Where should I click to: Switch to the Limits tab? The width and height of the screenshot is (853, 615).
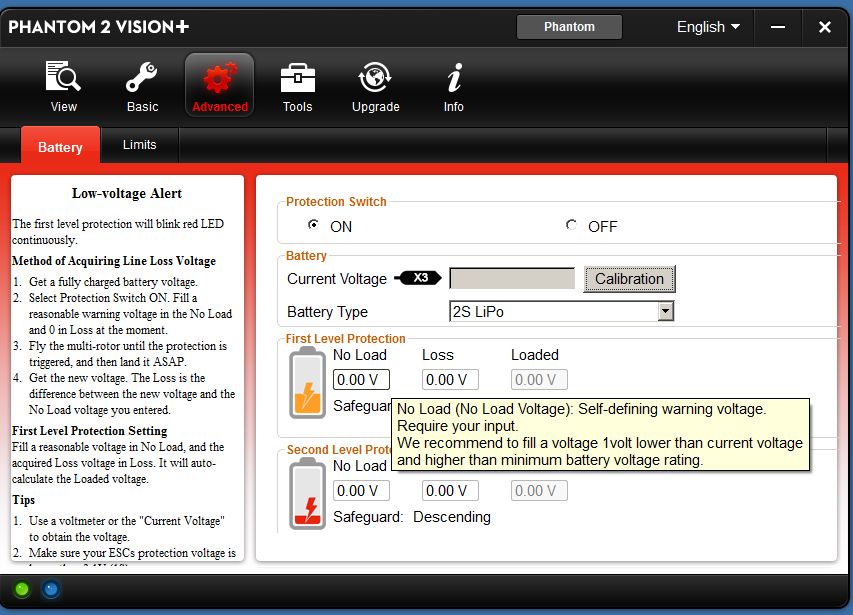click(x=139, y=145)
